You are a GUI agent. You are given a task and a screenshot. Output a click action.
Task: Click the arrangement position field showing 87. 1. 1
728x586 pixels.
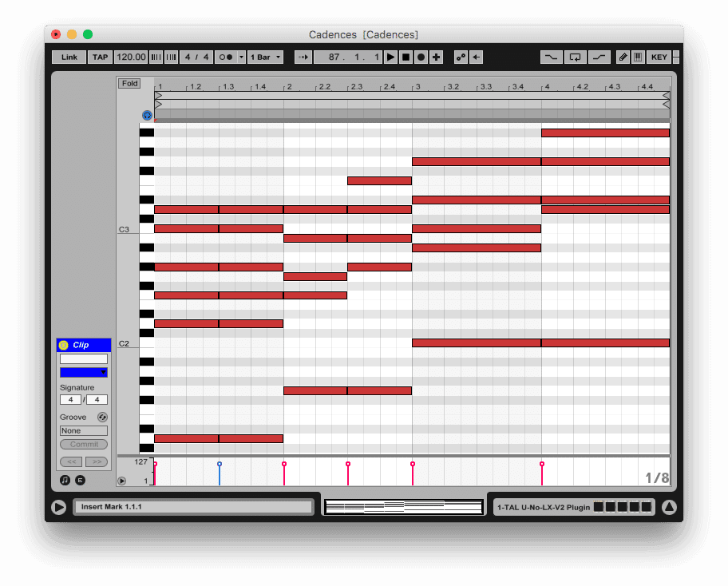pos(348,57)
